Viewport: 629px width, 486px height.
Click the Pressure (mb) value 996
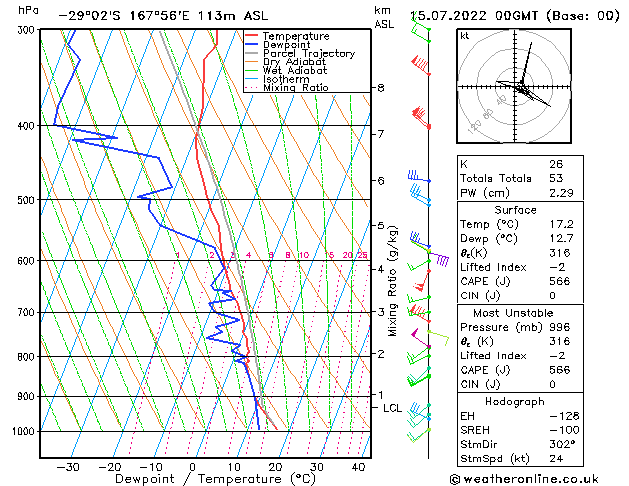(x=560, y=327)
